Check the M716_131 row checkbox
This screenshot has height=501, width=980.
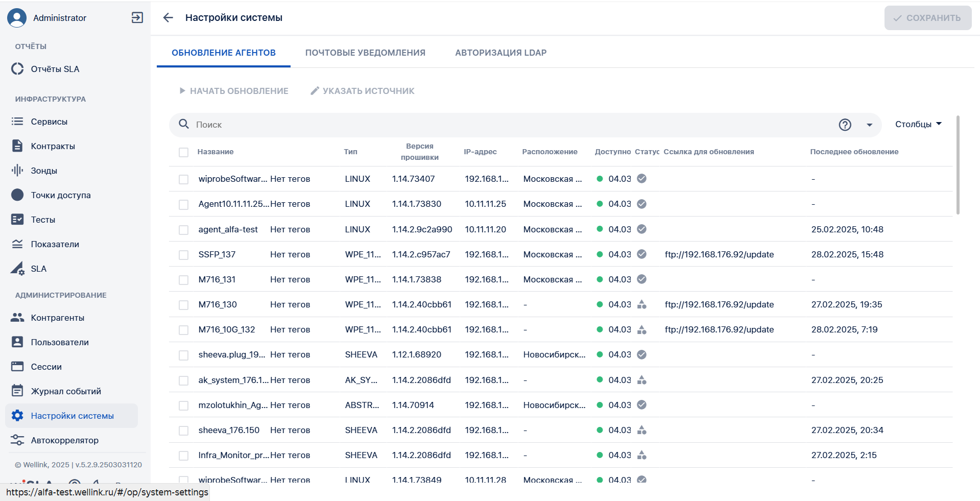click(184, 280)
